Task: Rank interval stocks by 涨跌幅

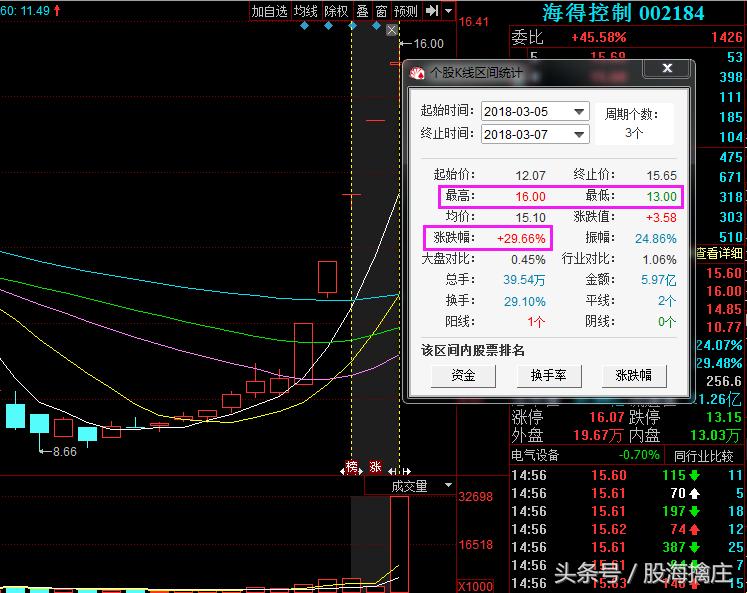Action: [x=634, y=376]
